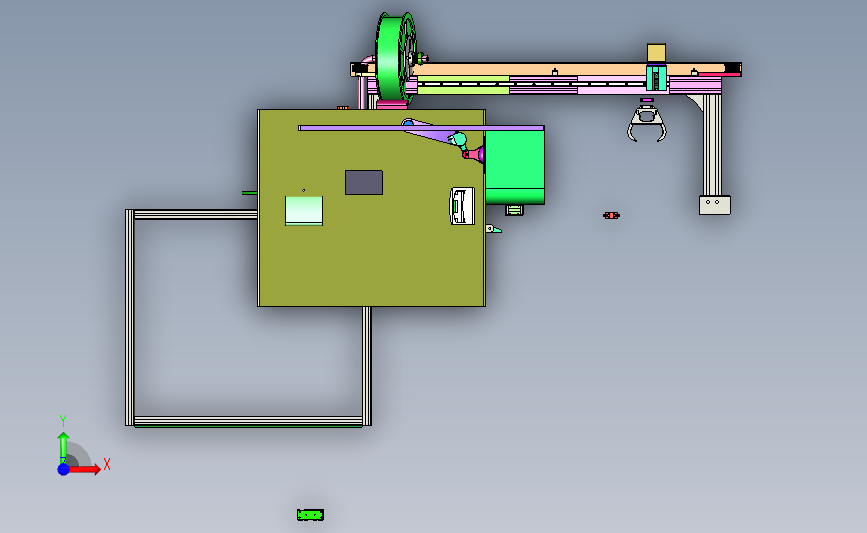Select the green reel wheel
The image size is (867, 533).
[395, 58]
